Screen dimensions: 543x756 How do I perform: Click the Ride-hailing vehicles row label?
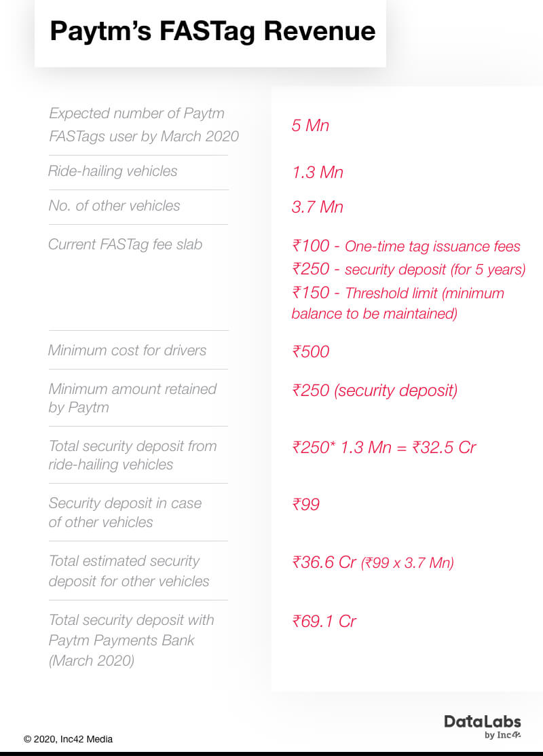tap(113, 171)
